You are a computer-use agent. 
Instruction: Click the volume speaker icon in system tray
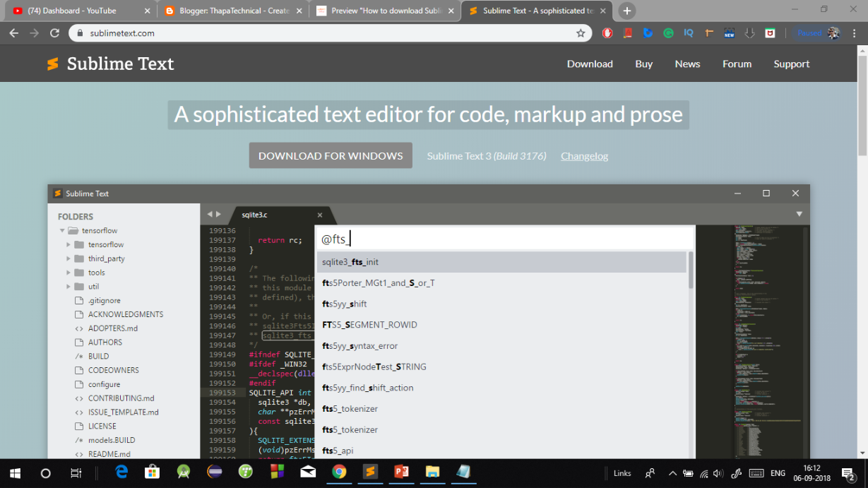[718, 473]
